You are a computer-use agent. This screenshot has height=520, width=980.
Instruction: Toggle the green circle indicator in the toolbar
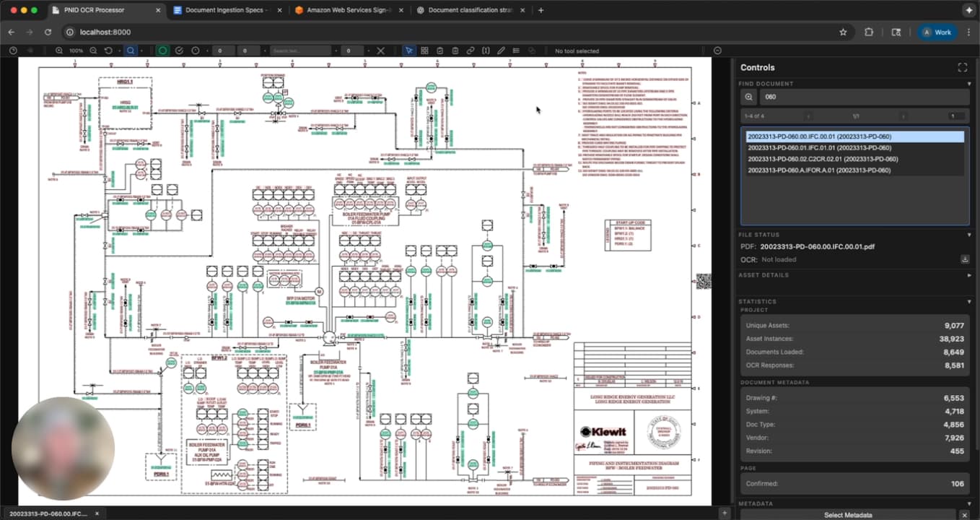[162, 51]
